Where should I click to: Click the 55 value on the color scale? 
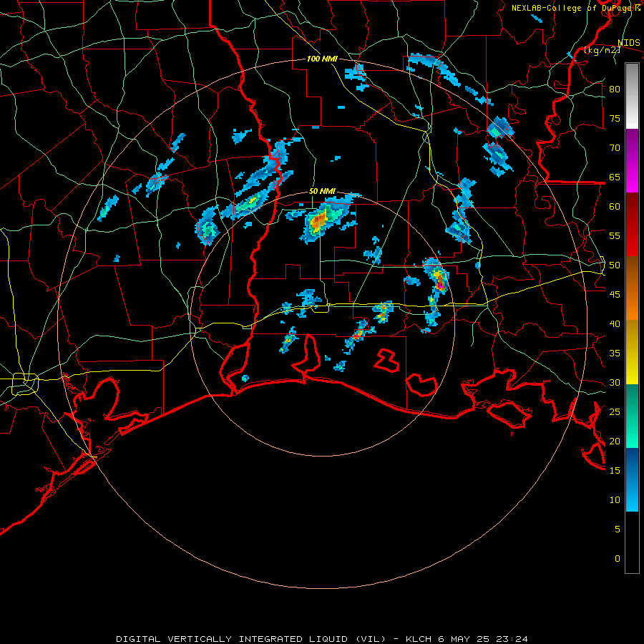(615, 235)
